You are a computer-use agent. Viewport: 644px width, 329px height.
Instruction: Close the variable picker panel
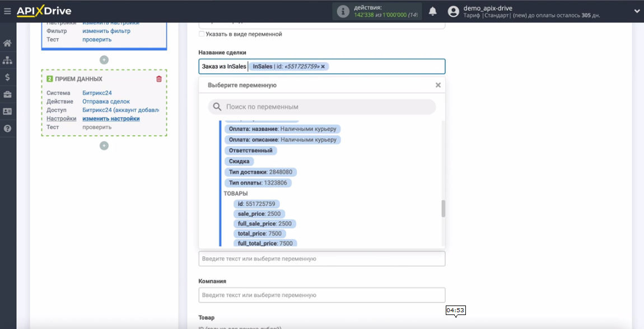[438, 85]
